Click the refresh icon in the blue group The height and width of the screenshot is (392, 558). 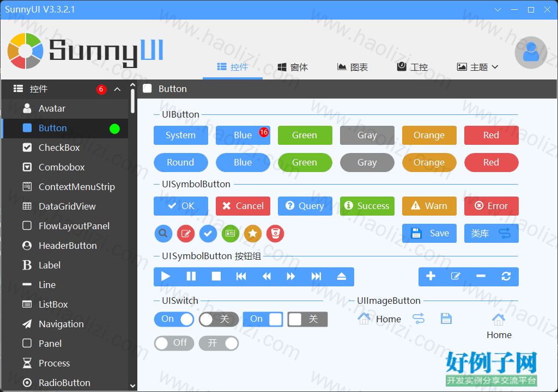pos(506,277)
